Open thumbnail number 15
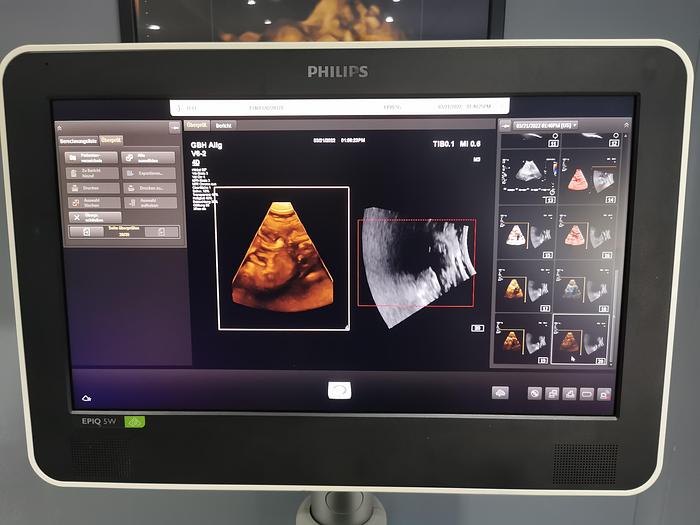This screenshot has width=700, height=525. (527, 231)
